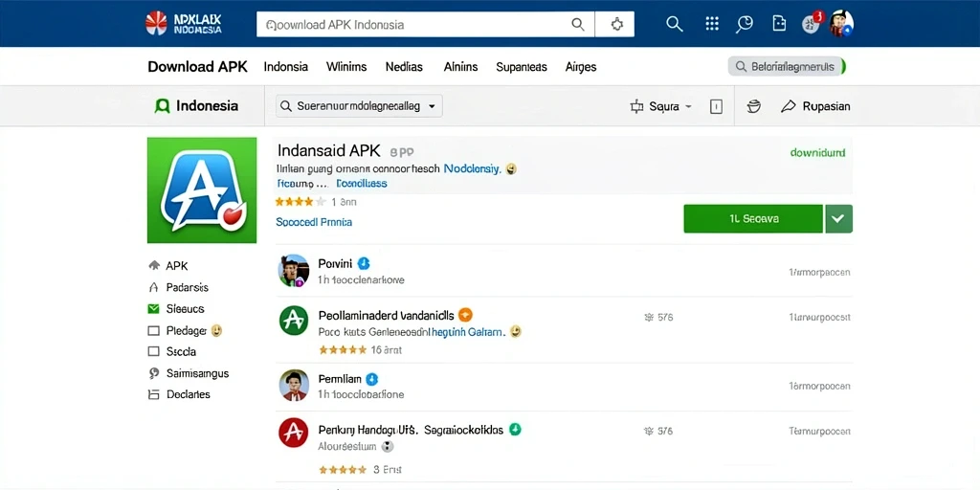Click the chat bubble icon in header
Image resolution: width=980 pixels, height=490 pixels.
(x=745, y=24)
